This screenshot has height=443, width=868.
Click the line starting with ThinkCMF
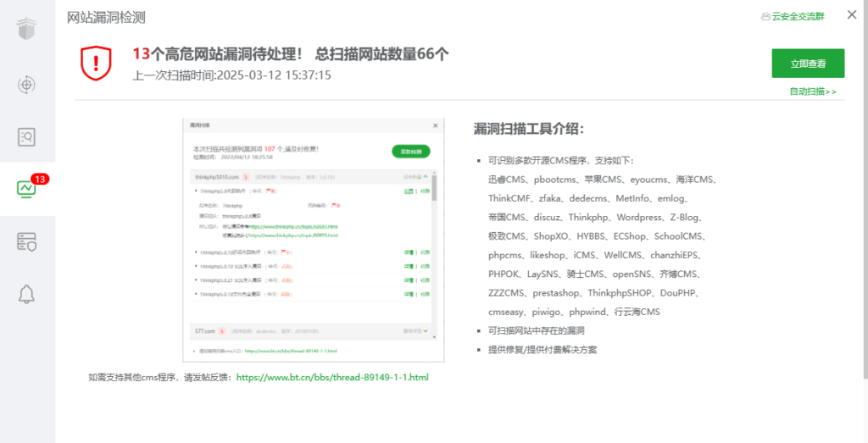pyautogui.click(x=588, y=198)
